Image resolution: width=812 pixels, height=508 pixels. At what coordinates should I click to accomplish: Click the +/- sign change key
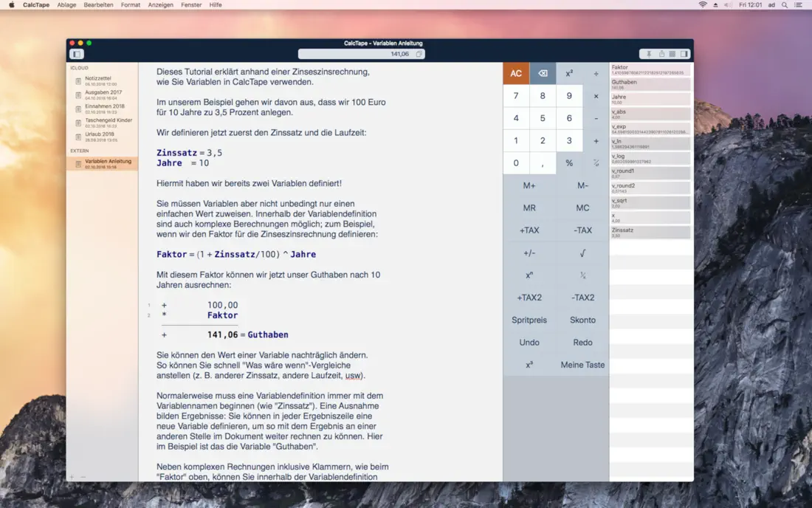529,253
